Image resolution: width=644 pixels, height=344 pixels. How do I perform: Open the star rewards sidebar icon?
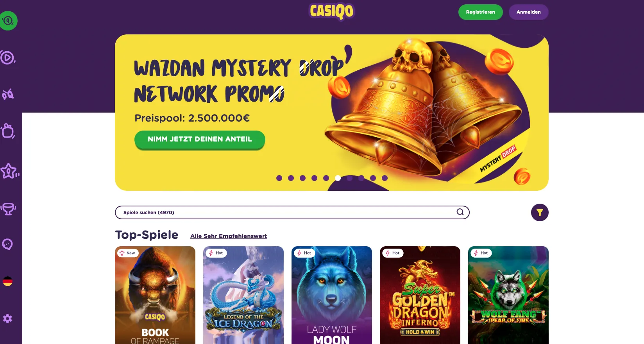coord(9,171)
